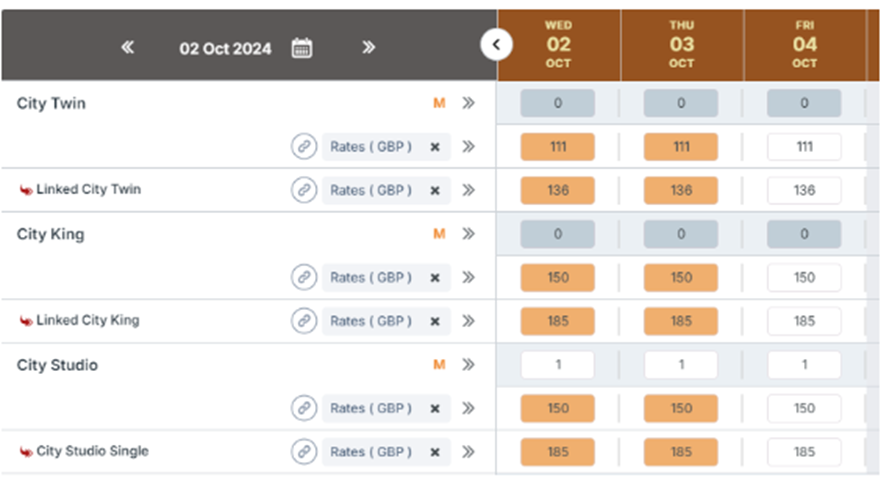The height and width of the screenshot is (486, 892).
Task: Remove Rates (GBP) tag on Linked City Twin
Action: click(435, 190)
